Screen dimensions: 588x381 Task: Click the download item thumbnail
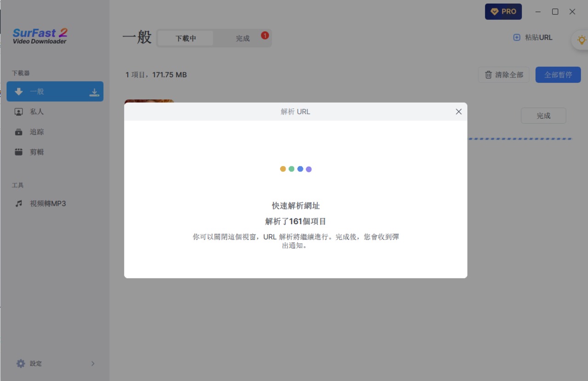click(x=149, y=101)
